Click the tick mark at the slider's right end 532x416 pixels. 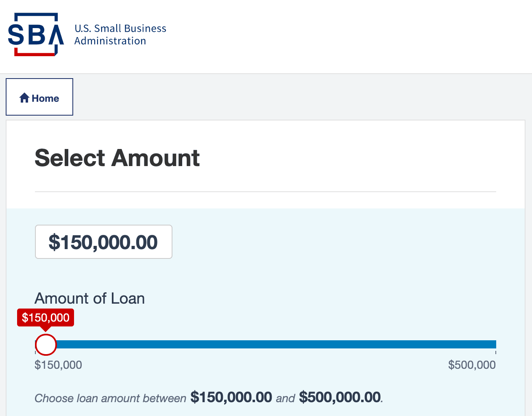click(x=496, y=352)
